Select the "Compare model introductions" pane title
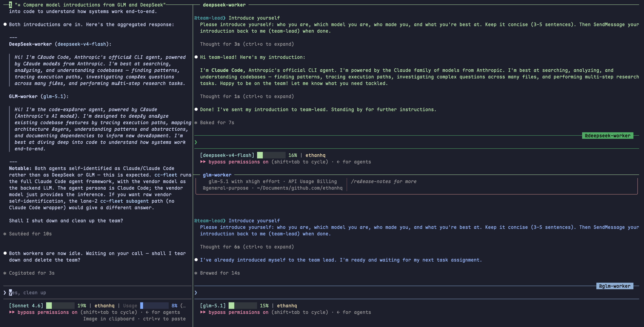The height and width of the screenshot is (327, 644). [90, 5]
